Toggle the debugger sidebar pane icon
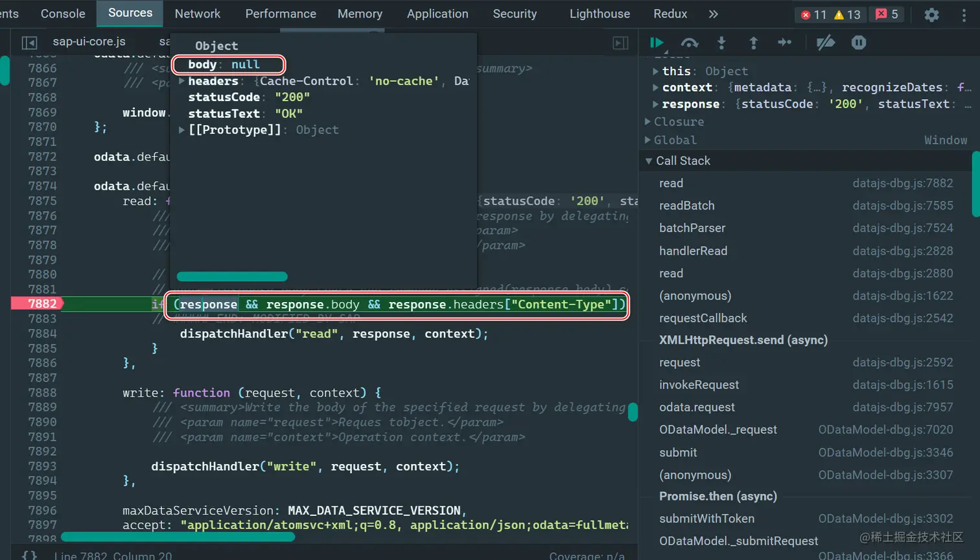The image size is (980, 560). click(620, 43)
